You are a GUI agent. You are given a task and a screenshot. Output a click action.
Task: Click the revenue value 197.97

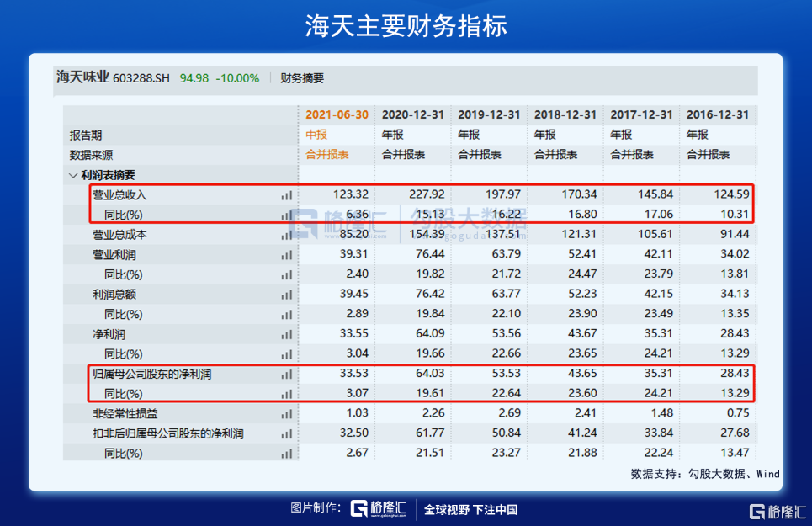[x=503, y=194]
